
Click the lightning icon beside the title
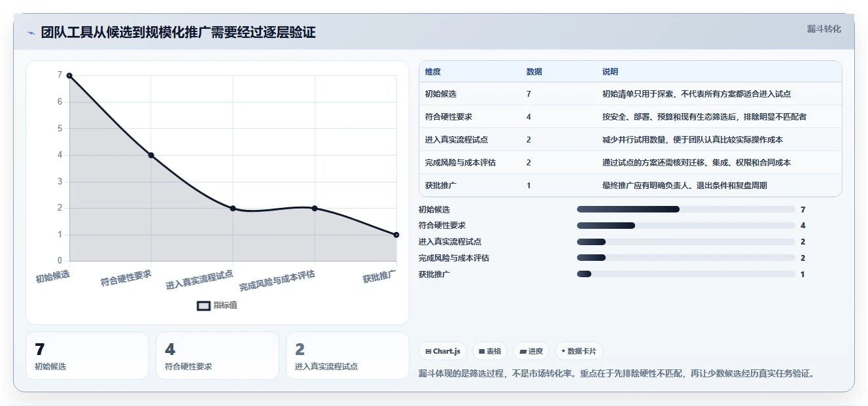point(31,33)
